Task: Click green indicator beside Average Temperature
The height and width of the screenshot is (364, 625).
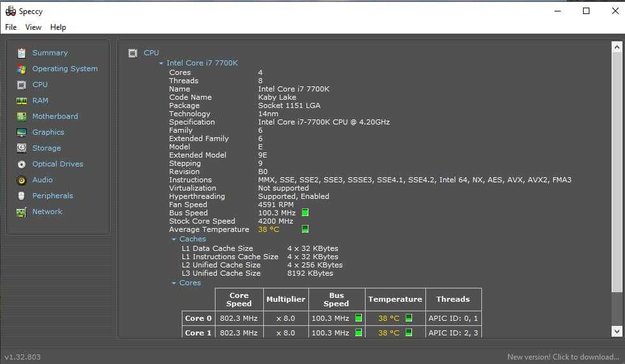Action: coord(305,229)
